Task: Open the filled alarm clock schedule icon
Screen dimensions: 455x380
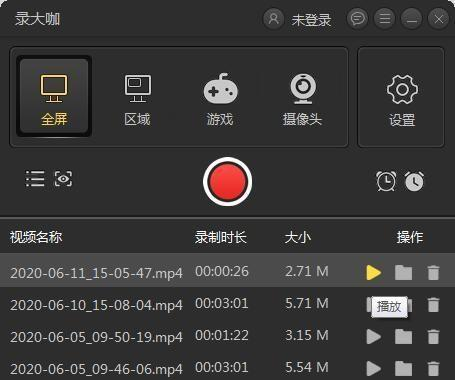Action: 414,181
